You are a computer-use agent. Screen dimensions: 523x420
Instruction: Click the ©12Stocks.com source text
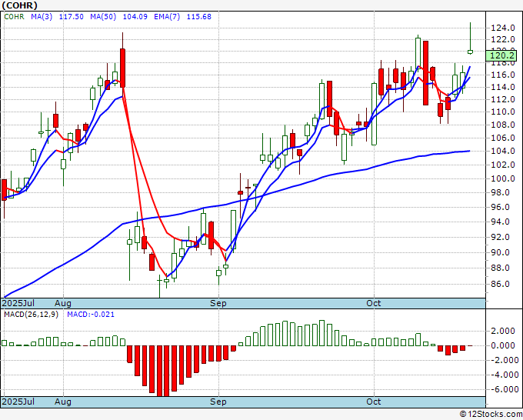(491, 415)
